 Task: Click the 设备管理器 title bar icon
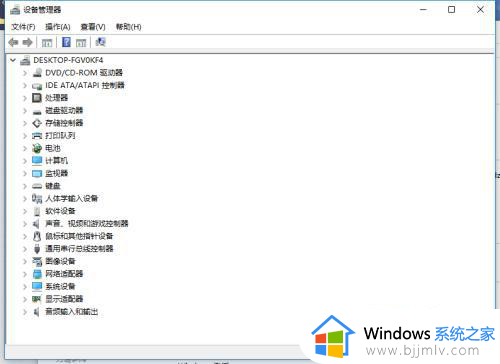coord(15,10)
